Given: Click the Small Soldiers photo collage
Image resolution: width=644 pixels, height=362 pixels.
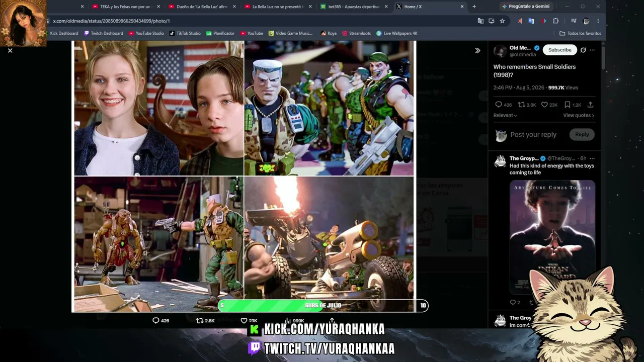Looking at the screenshot, I should tap(244, 176).
